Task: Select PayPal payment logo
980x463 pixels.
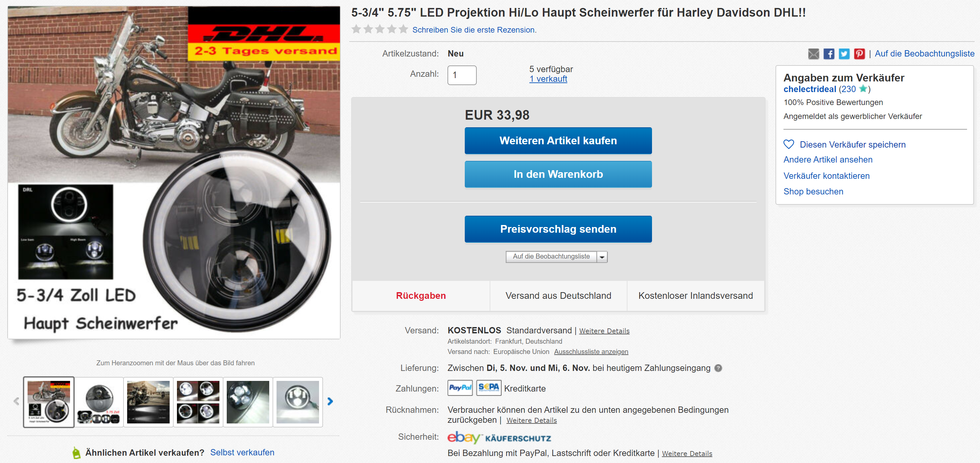Action: click(460, 388)
